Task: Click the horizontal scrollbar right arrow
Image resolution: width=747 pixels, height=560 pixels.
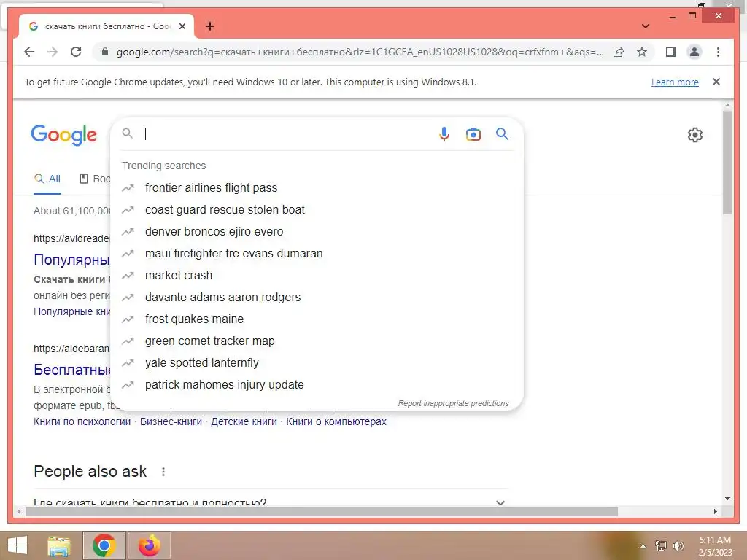Action: pyautogui.click(x=715, y=511)
